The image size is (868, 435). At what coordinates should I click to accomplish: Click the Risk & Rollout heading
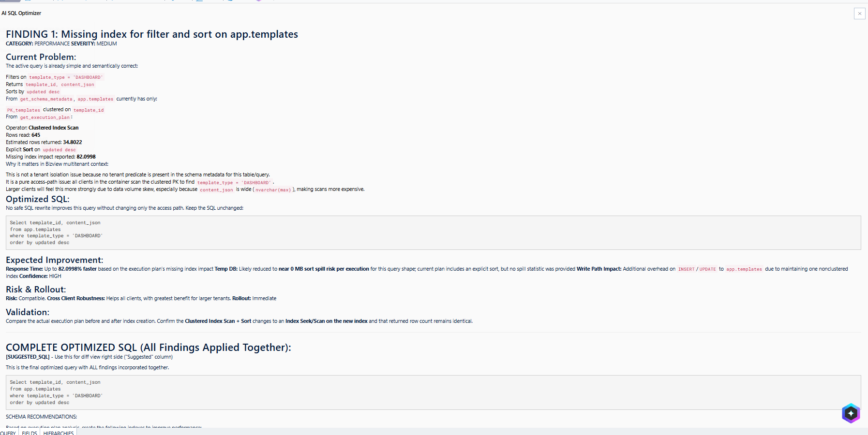pos(36,290)
